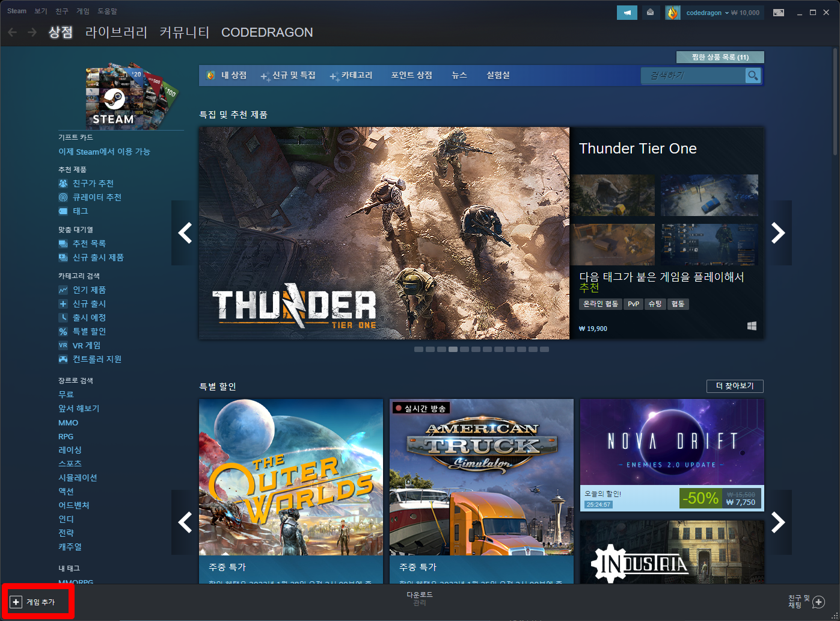This screenshot has width=840, height=621.
Task: Click the search magnifier button
Action: pyautogui.click(x=753, y=75)
